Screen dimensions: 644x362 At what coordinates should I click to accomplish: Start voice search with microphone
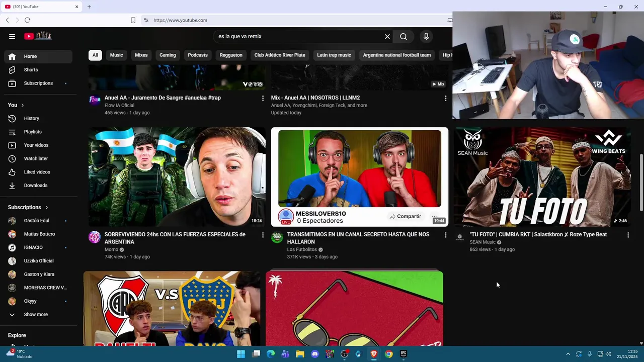click(426, 36)
